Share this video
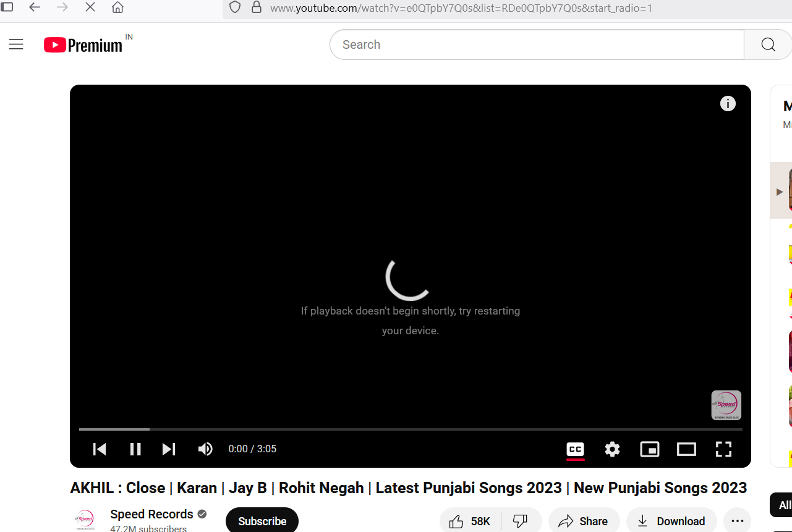This screenshot has height=532, width=792. [584, 521]
